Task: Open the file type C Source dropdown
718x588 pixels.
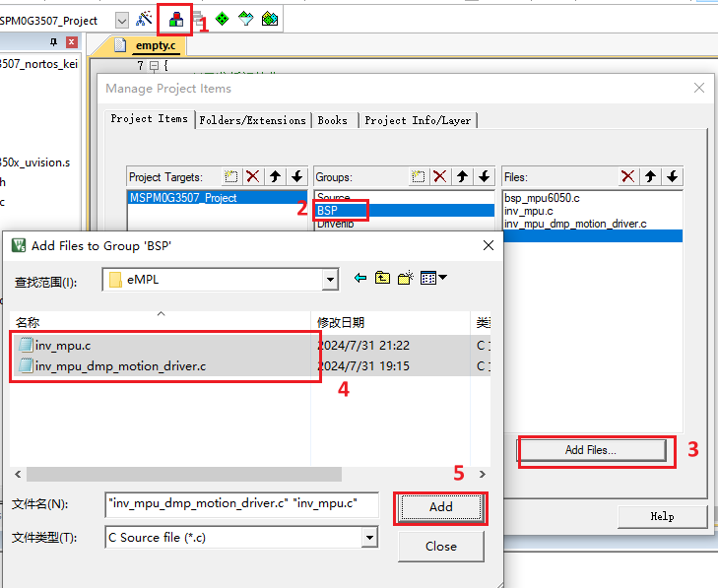Action: pos(368,538)
